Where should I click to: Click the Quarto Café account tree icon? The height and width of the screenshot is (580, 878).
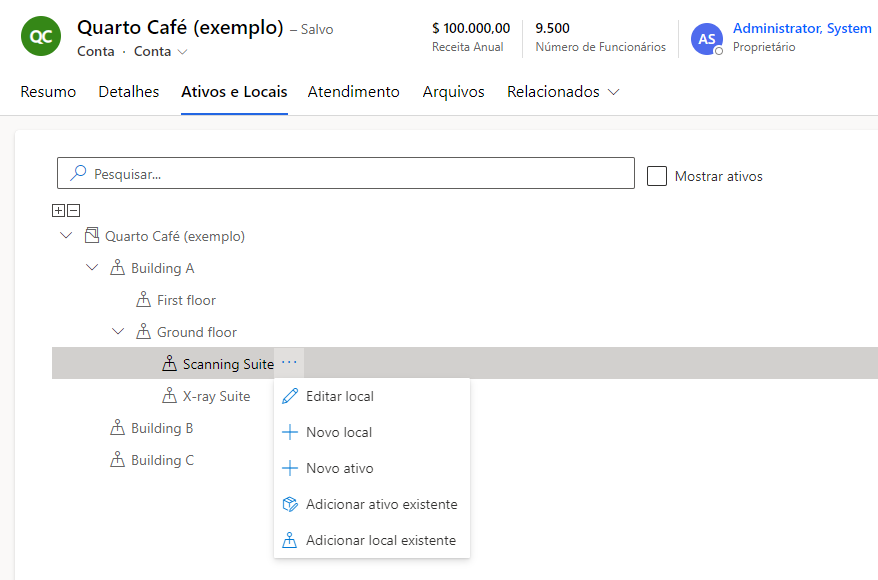point(92,236)
